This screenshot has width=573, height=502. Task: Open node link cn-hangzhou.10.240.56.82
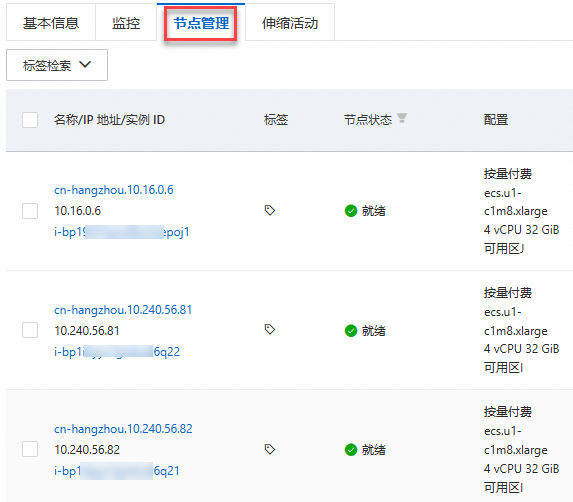coord(123,429)
